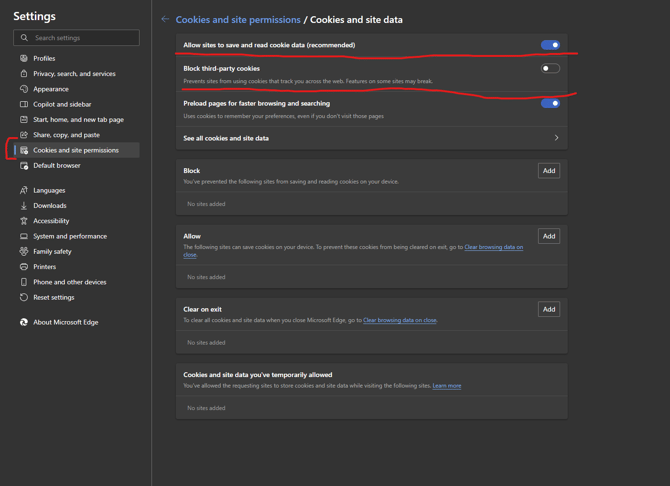The width and height of the screenshot is (670, 486).
Task: Click the Cookies and site permissions icon
Action: click(24, 150)
